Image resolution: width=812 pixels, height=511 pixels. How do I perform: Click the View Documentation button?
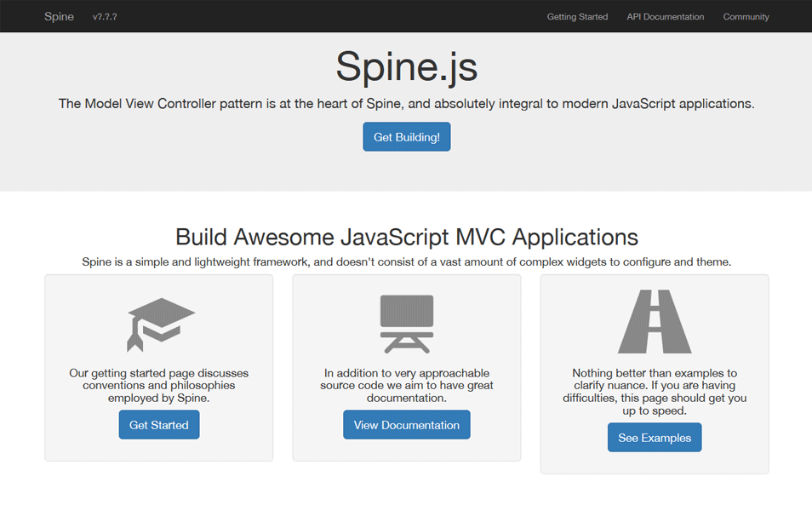point(407,425)
